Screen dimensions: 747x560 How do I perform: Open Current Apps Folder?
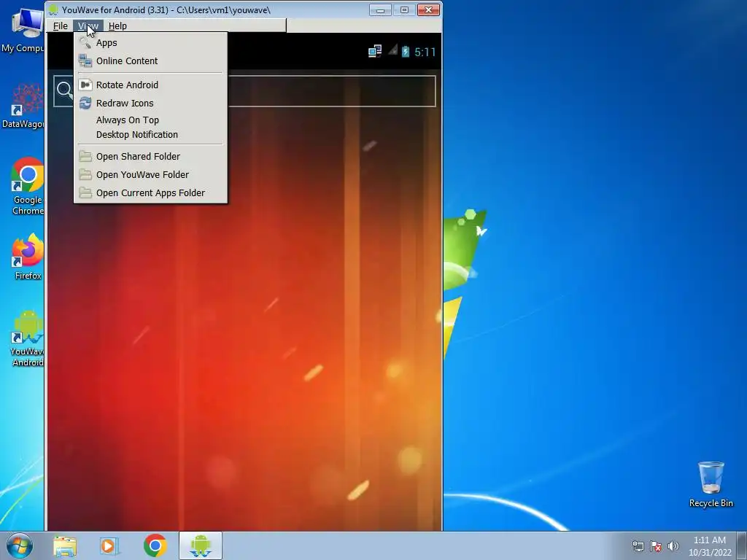[150, 192]
